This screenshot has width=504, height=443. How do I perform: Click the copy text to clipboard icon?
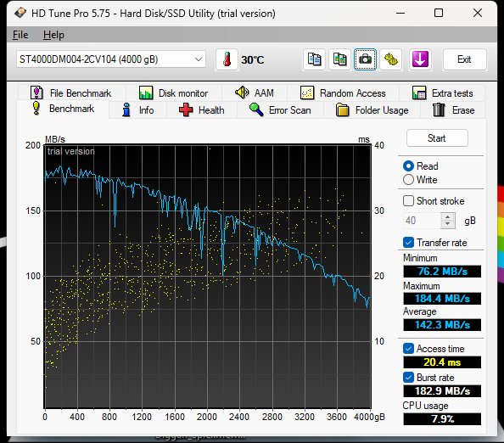point(314,59)
